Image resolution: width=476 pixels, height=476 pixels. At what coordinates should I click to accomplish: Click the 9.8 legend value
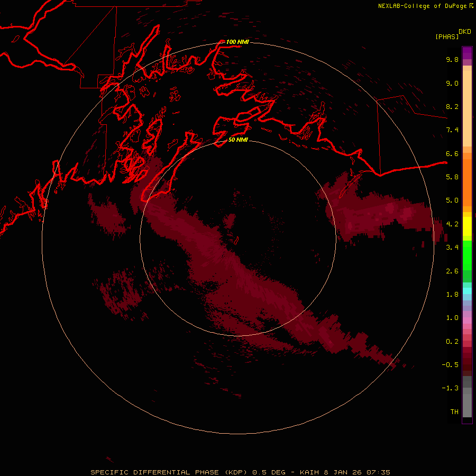[452, 59]
